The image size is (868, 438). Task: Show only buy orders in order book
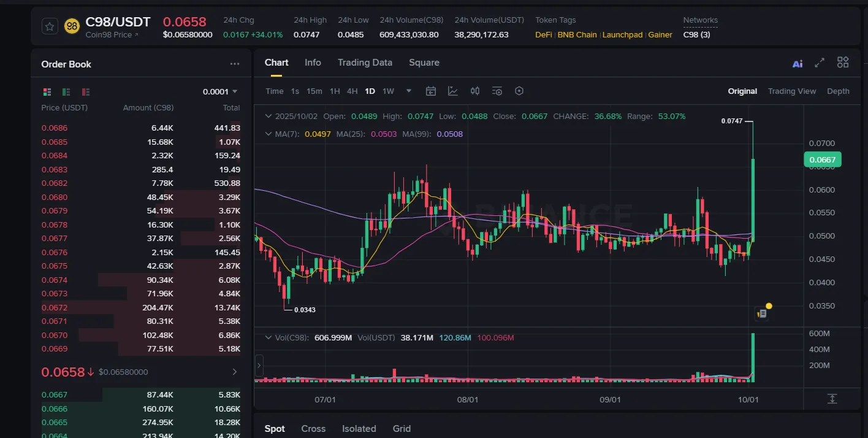[x=66, y=92]
